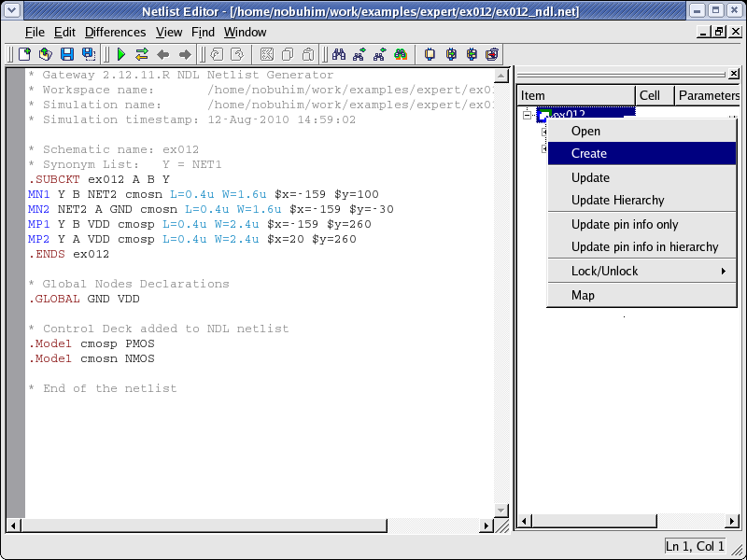The height and width of the screenshot is (560, 747).
Task: Close the right hierarchy panel
Action: click(736, 74)
